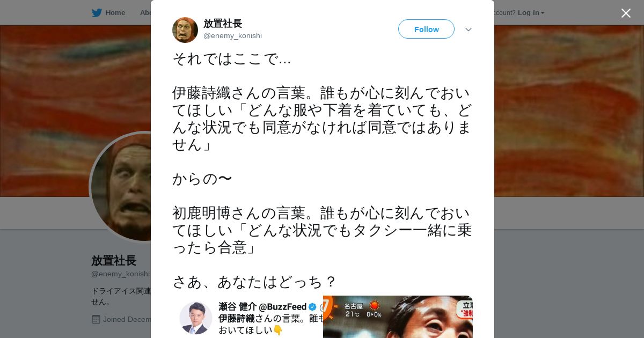The image size is (644, 338).
Task: Click the tweet author's avatar in the popup
Action: click(185, 30)
